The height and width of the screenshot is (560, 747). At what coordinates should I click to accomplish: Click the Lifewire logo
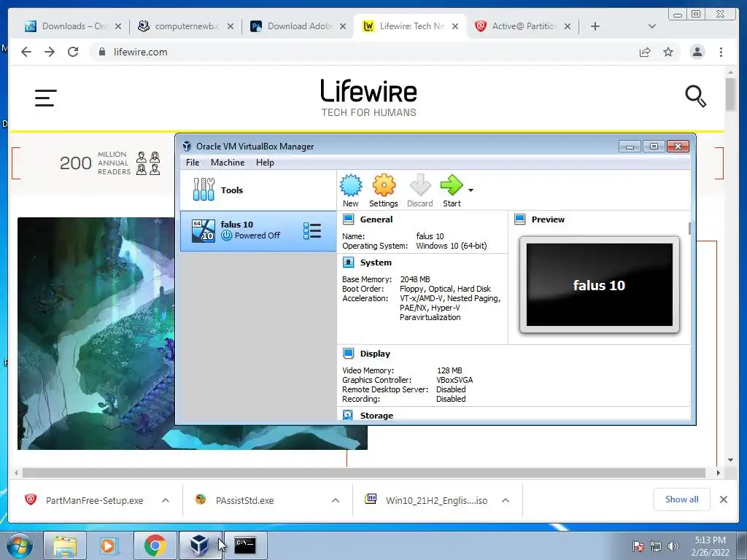pos(368,98)
